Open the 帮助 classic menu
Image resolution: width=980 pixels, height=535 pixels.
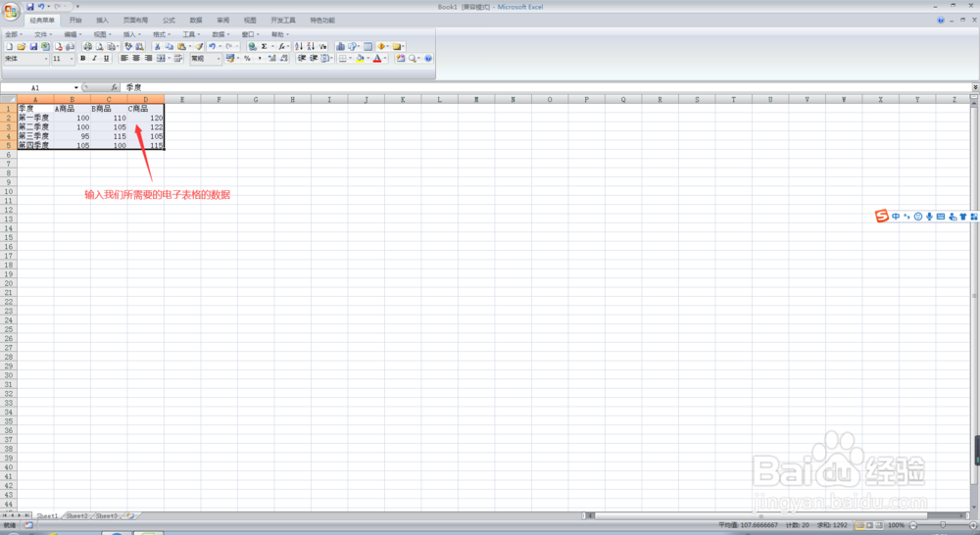(279, 34)
